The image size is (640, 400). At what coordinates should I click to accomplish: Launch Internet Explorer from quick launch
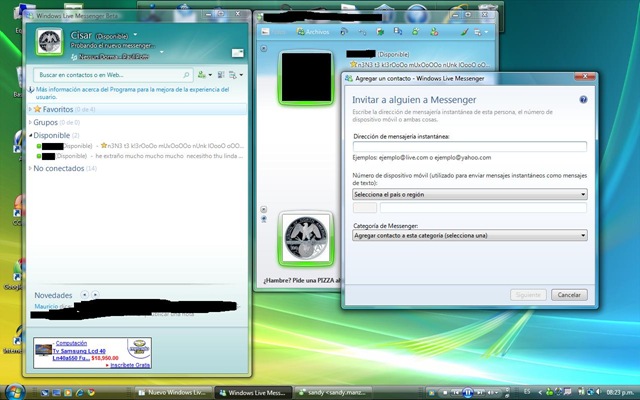80,393
